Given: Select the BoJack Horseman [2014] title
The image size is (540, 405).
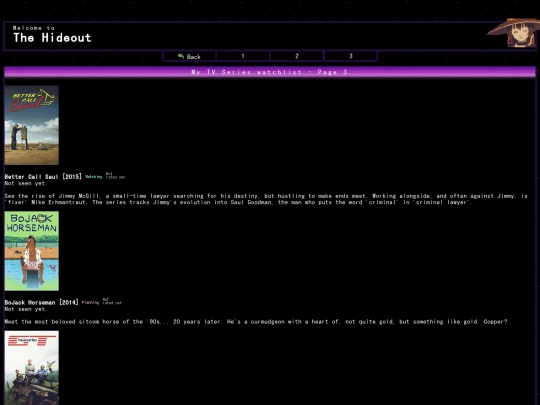Looking at the screenshot, I should (x=41, y=302).
